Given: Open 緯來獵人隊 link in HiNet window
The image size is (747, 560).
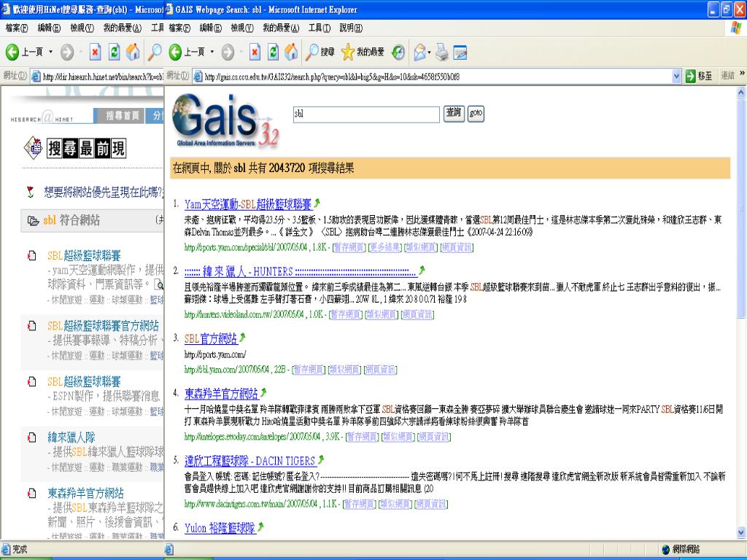Looking at the screenshot, I should 71,437.
